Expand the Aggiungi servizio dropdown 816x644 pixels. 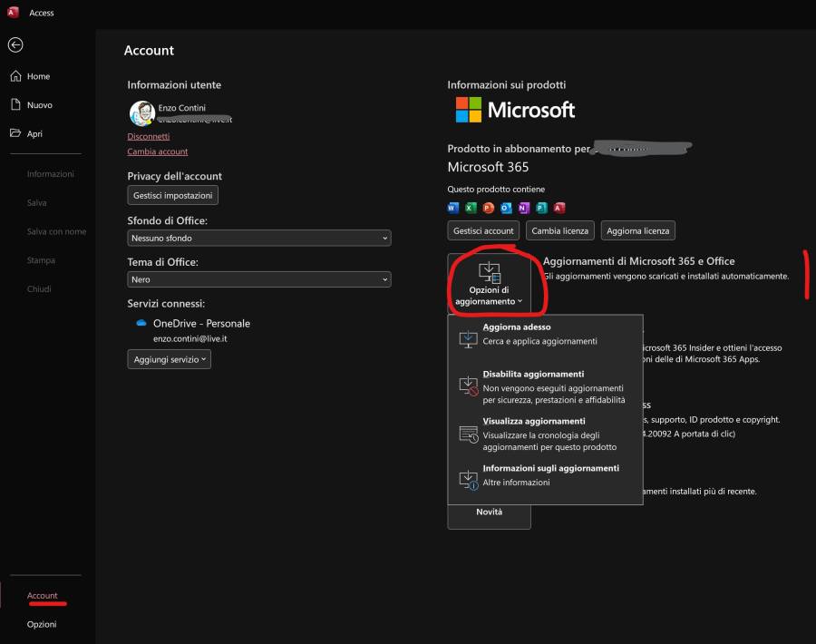(x=169, y=359)
